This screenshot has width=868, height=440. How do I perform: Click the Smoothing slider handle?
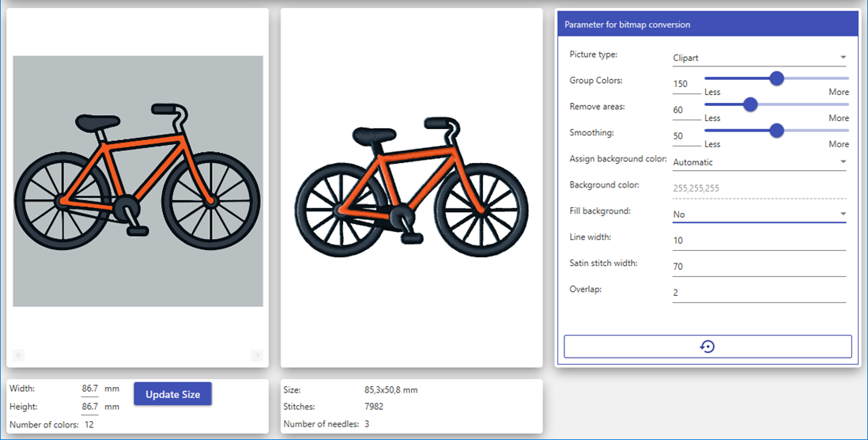[x=776, y=131]
